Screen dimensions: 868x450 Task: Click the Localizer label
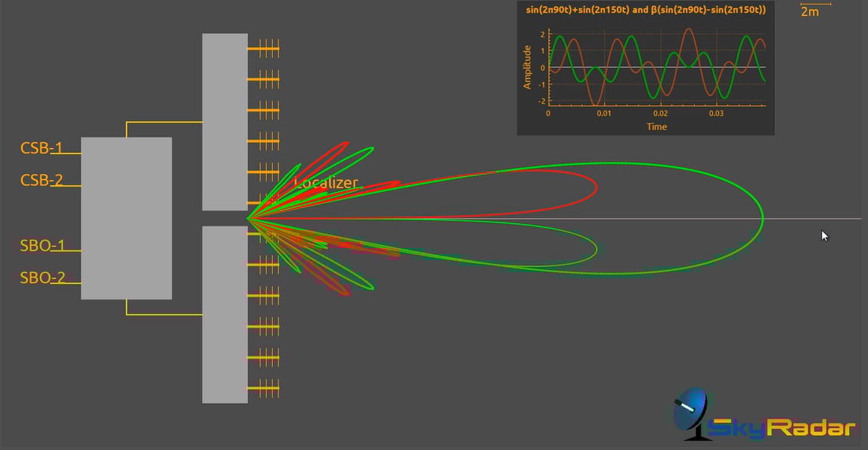pos(325,182)
